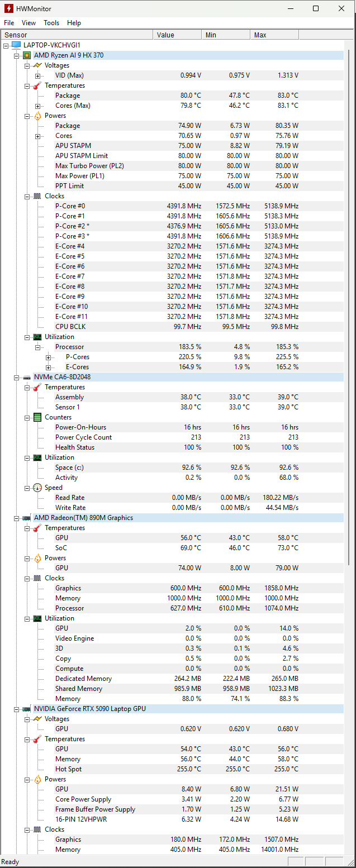Click the Min column header
Screen dimensions: 356x868
click(226, 35)
